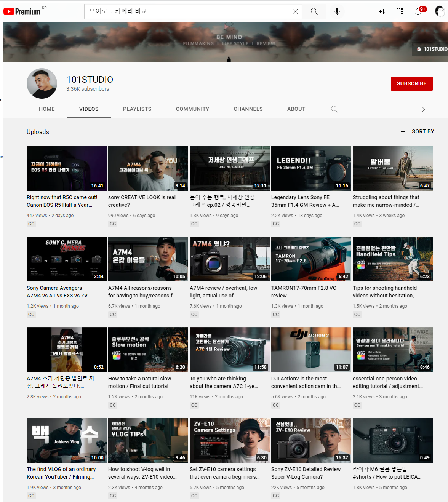Open 'Set ZV-E10 camera settings' video title
448x502 pixels.
(x=225, y=473)
